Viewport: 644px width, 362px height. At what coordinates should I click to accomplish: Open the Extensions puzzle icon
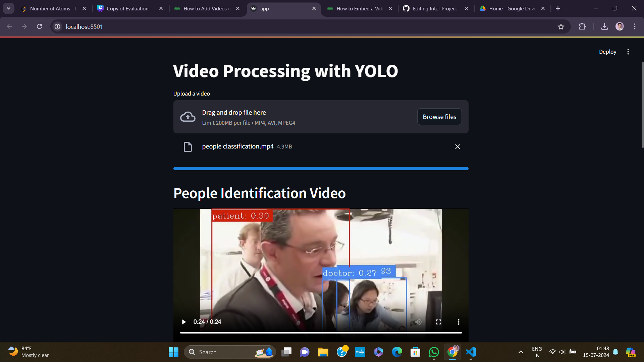tap(583, 26)
